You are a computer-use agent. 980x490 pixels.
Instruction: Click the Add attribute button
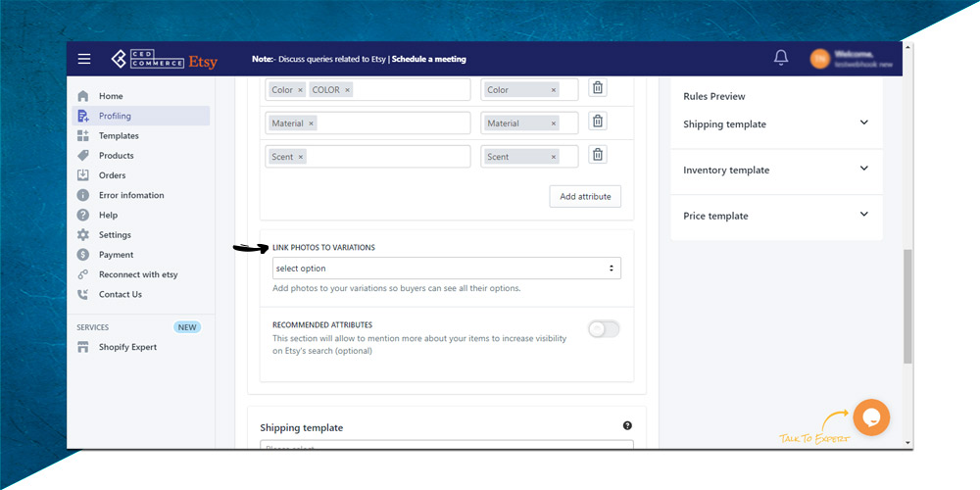[x=585, y=196]
